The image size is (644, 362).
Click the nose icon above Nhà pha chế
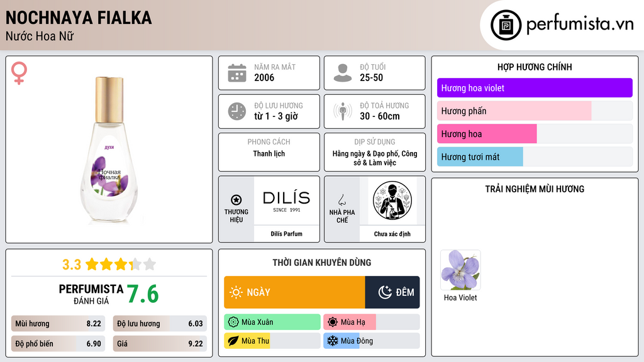(x=341, y=200)
